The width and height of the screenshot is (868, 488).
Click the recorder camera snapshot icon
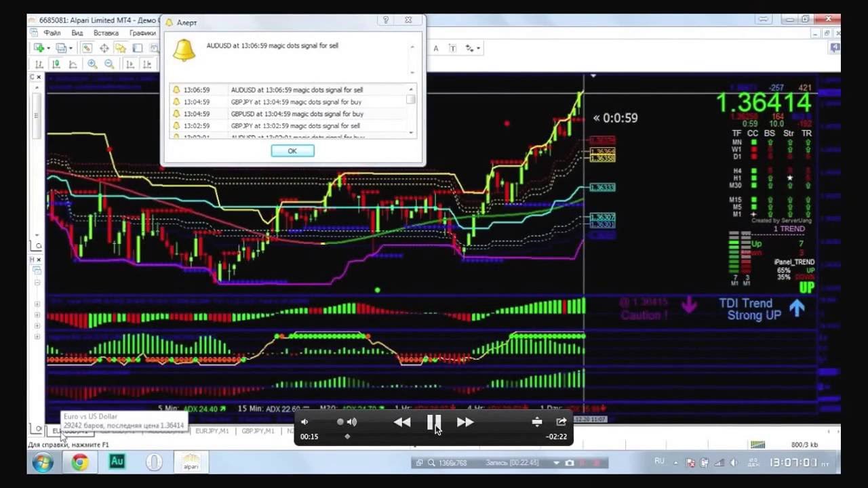[570, 463]
